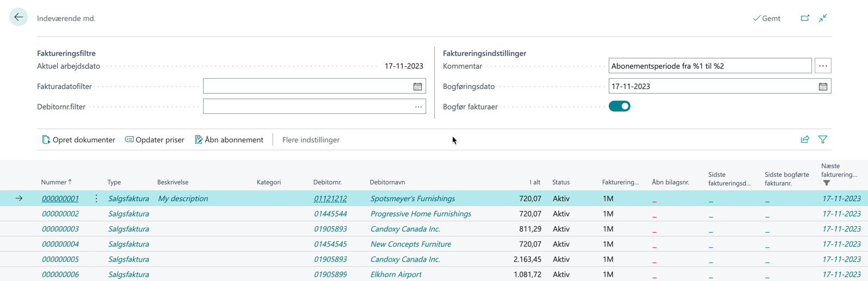Screen dimensions: 868x281
Task: Click the collapse page arrows icon
Action: (x=823, y=18)
